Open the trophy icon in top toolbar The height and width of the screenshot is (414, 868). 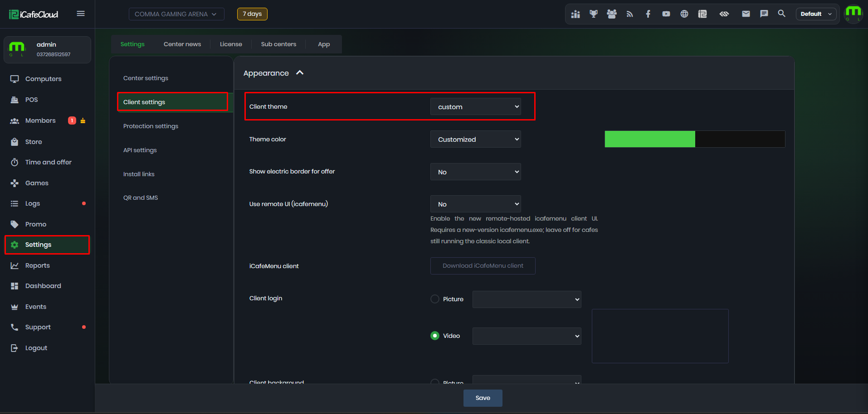tap(594, 14)
